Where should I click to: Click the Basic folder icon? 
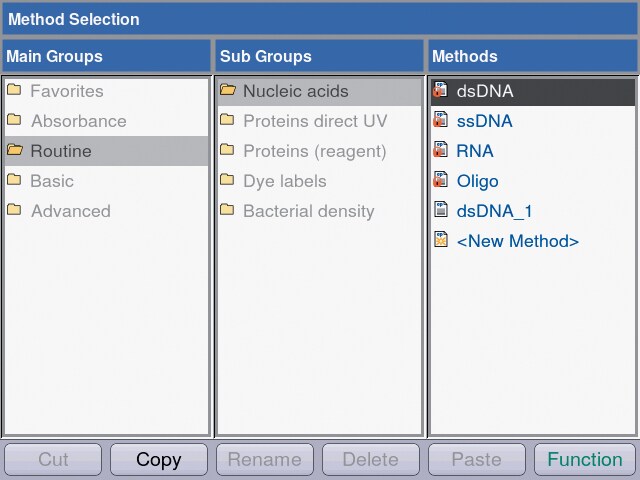(14, 180)
